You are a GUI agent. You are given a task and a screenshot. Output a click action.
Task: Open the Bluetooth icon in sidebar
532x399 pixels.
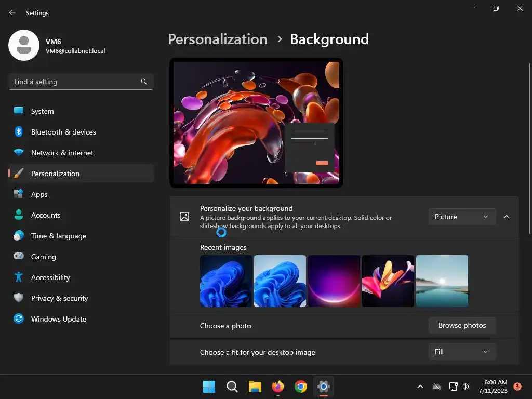(19, 131)
